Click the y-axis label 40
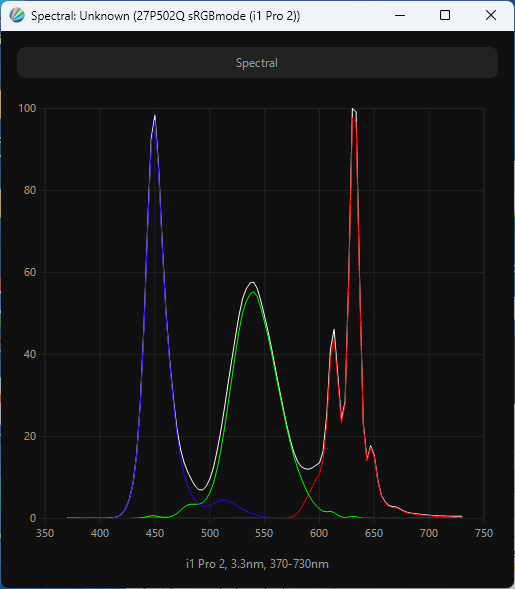 [30, 354]
